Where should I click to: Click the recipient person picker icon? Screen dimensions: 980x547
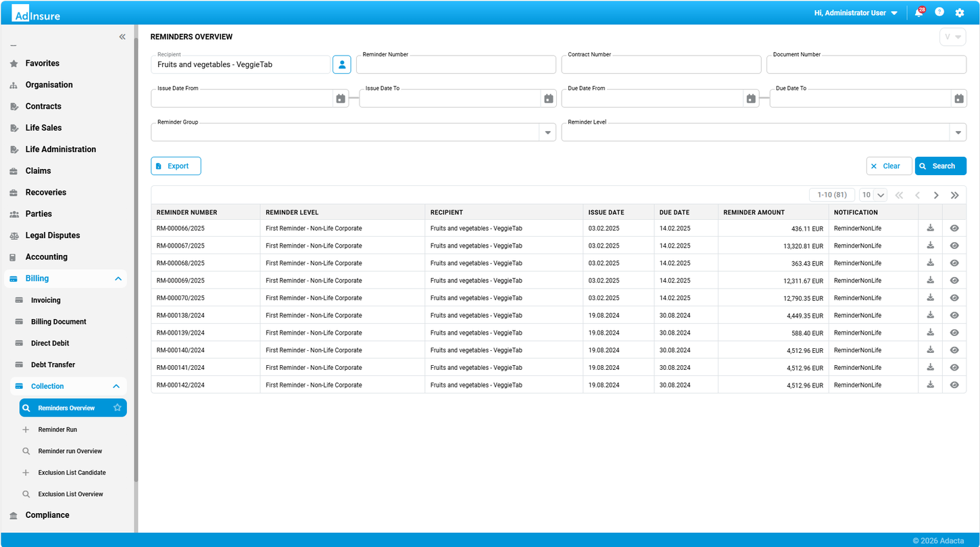(342, 64)
